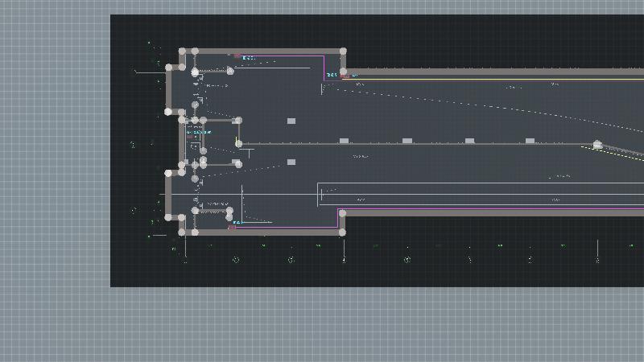Click the gray block above the center wall's left end

coord(291,121)
